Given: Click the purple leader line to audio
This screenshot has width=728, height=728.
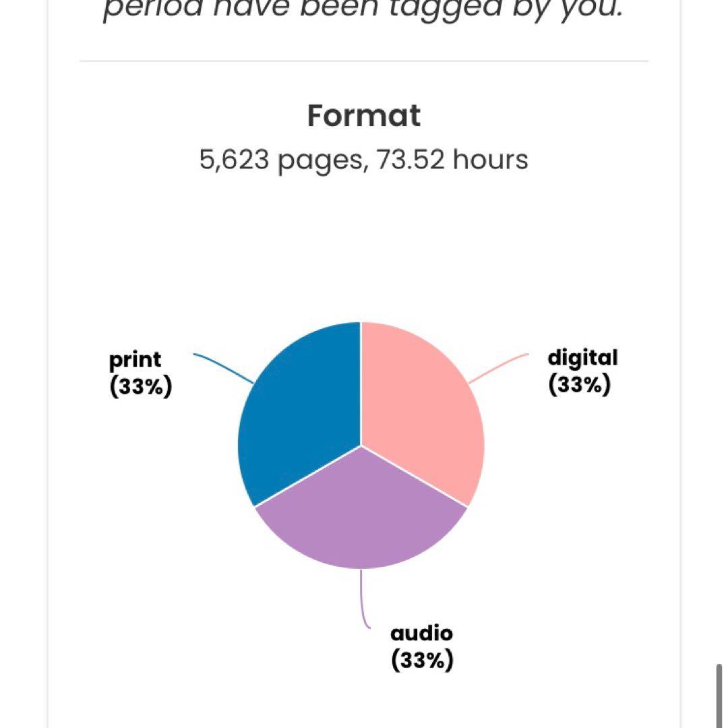Looking at the screenshot, I should pyautogui.click(x=365, y=599).
